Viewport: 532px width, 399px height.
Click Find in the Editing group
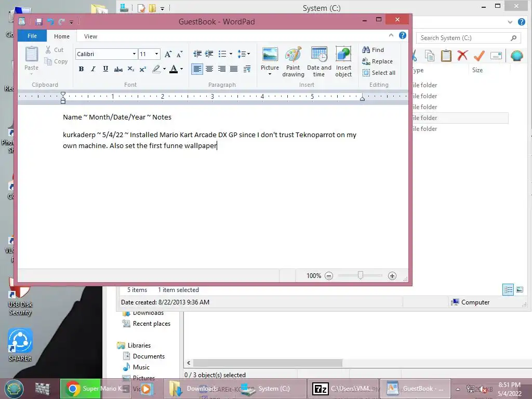pyautogui.click(x=373, y=50)
